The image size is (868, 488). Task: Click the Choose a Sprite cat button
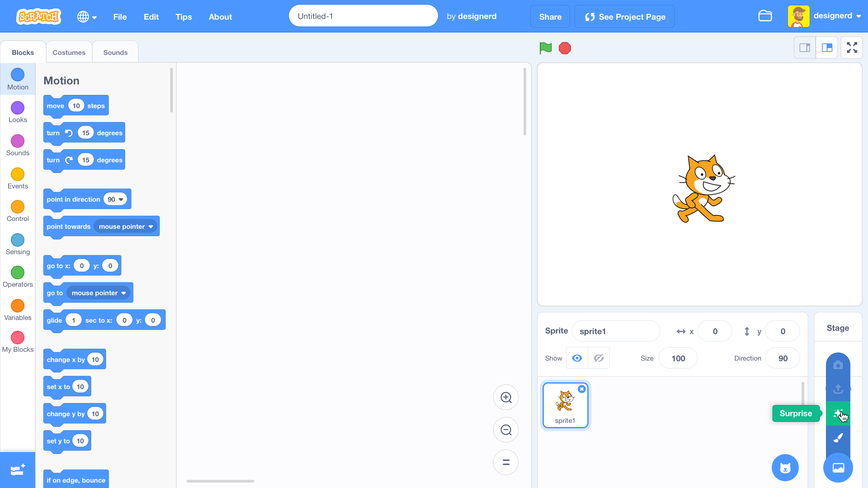[x=785, y=468]
